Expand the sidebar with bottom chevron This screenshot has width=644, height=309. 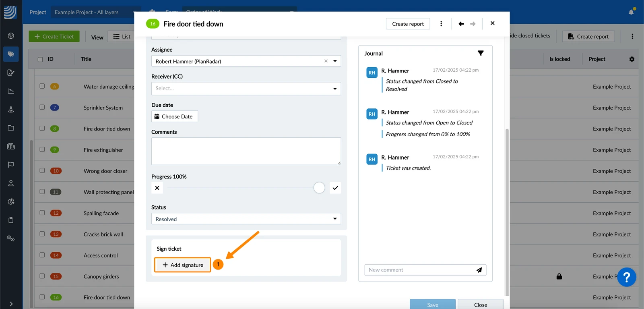click(11, 304)
